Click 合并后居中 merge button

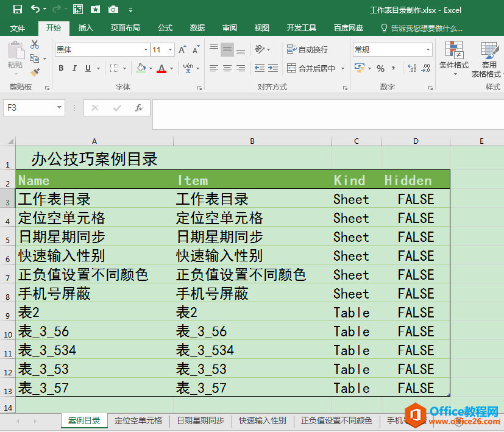[x=311, y=68]
